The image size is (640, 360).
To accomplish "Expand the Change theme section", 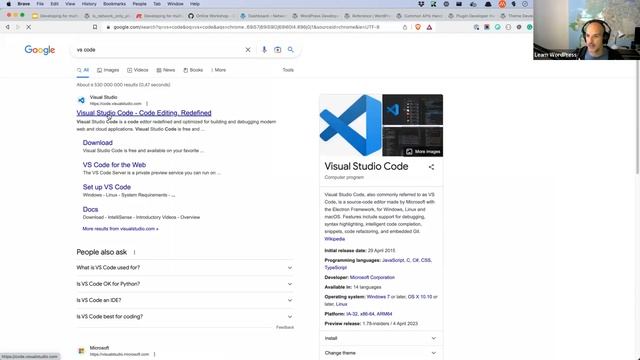I will point(381,353).
